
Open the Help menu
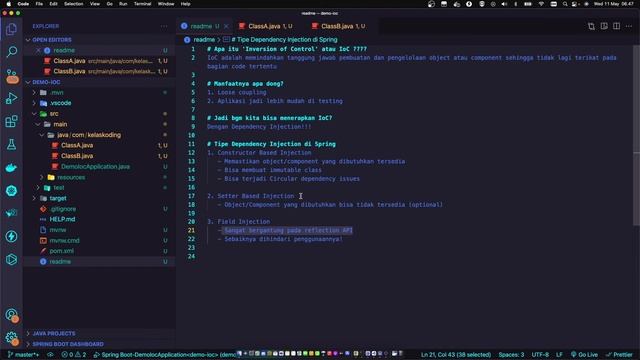coord(185,4)
